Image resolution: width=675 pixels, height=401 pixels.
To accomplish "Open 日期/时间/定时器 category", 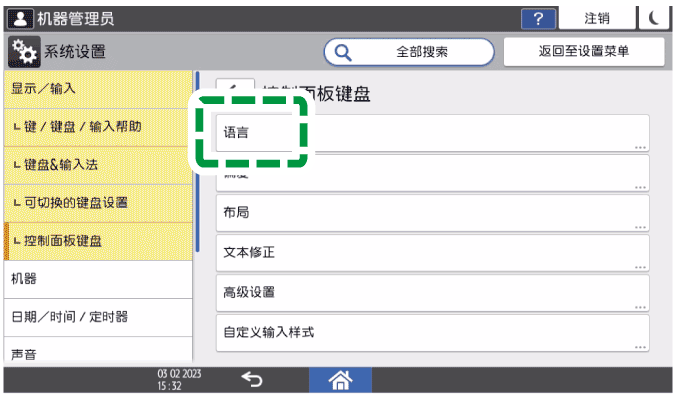I will pyautogui.click(x=98, y=317).
